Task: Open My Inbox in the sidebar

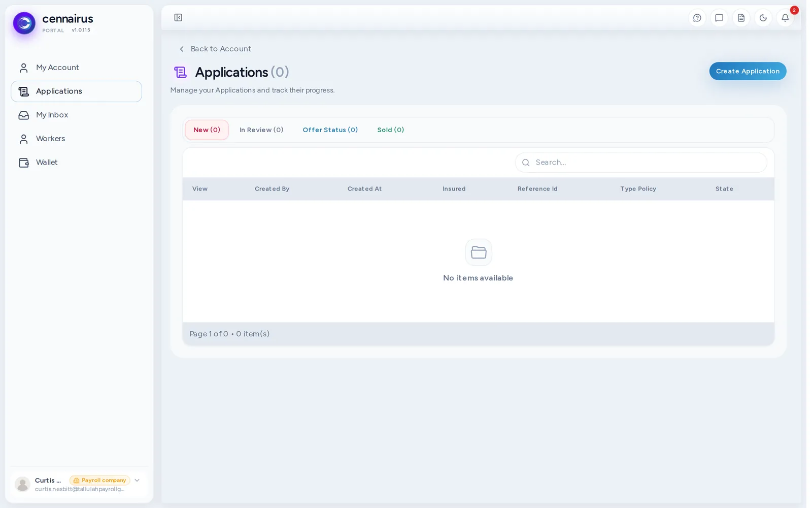Action: tap(76, 115)
